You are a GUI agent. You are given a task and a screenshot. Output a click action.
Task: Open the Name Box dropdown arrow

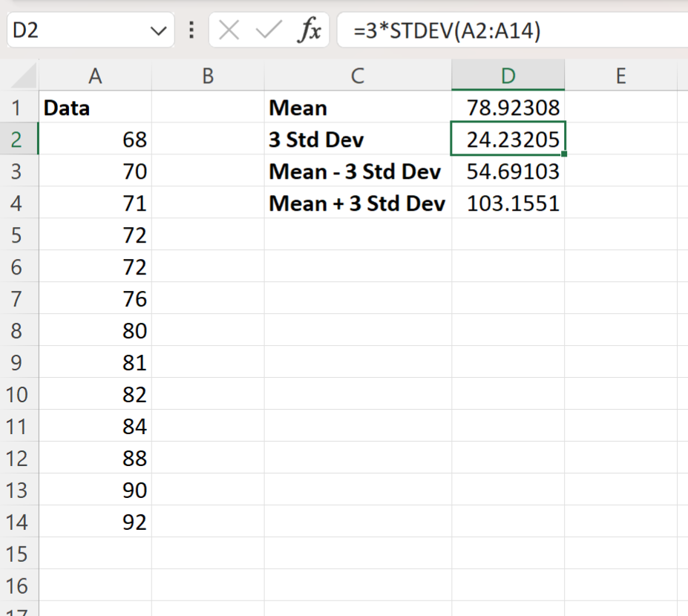click(x=158, y=30)
